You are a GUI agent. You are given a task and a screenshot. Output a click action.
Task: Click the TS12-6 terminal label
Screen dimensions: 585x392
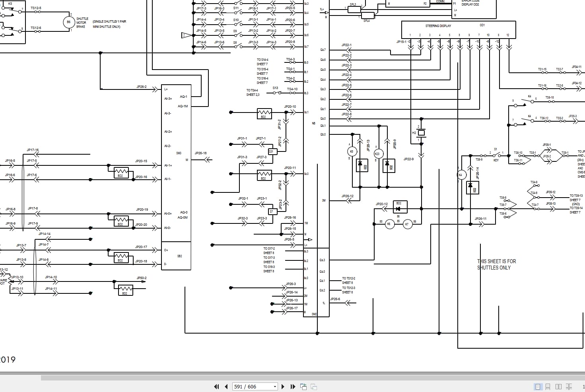(x=36, y=28)
